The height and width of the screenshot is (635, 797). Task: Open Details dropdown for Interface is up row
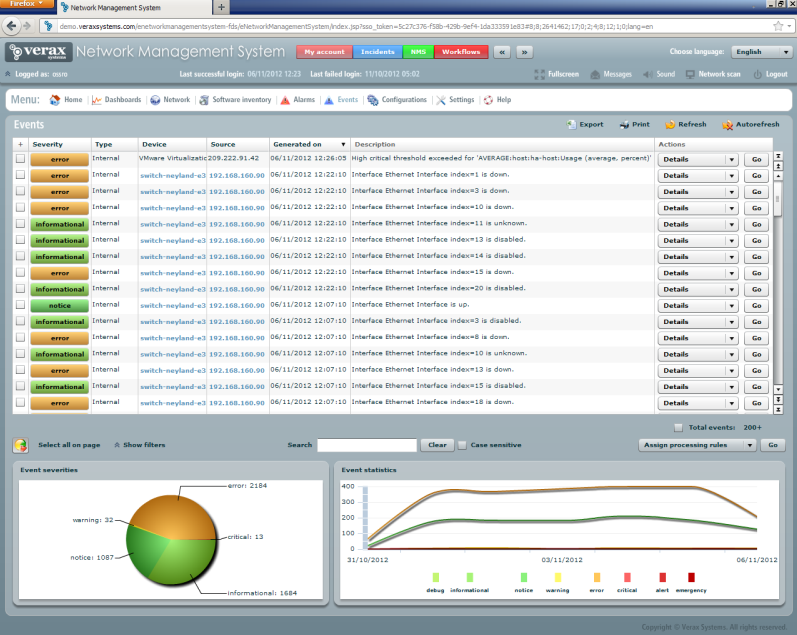[698, 306]
